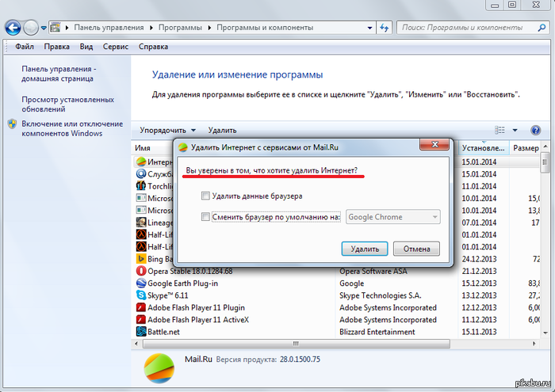Select the Интернет program row icon
This screenshot has height=392, width=555.
point(141,162)
